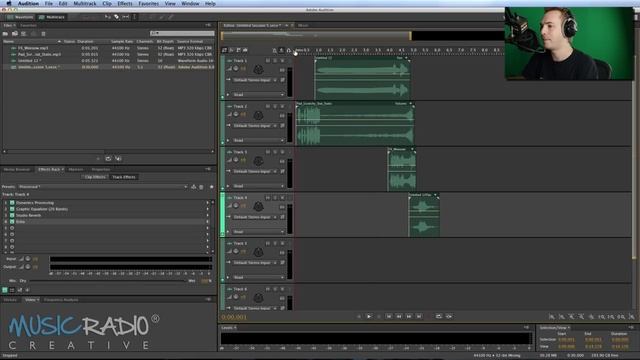
Task: Open the Clip menu
Action: click(107, 3)
